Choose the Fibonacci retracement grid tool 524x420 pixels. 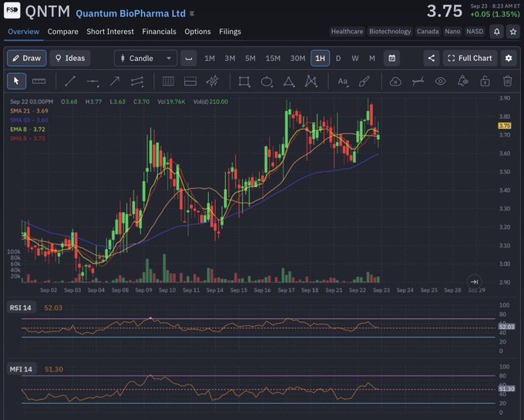pyautogui.click(x=168, y=81)
